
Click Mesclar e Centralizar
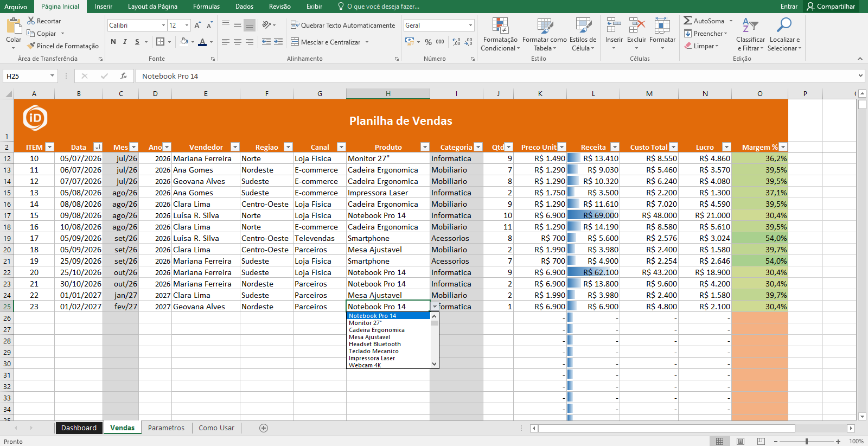click(325, 42)
